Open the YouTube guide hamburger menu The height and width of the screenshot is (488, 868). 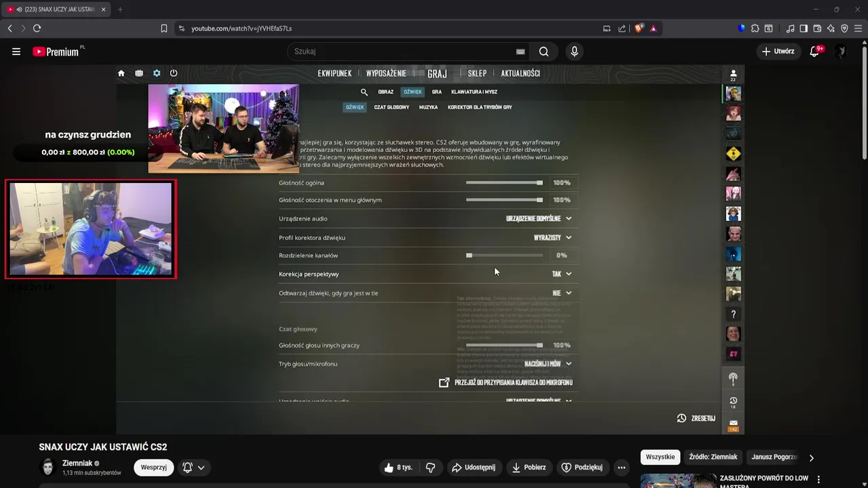16,52
